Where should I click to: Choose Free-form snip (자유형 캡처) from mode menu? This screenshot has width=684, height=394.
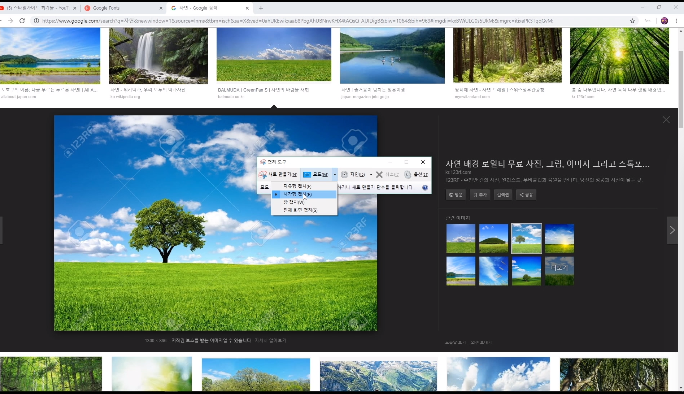coord(304,186)
